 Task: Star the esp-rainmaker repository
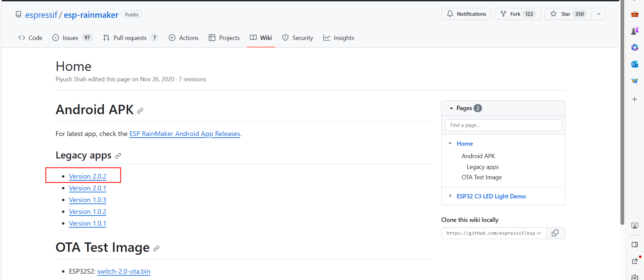(569, 14)
